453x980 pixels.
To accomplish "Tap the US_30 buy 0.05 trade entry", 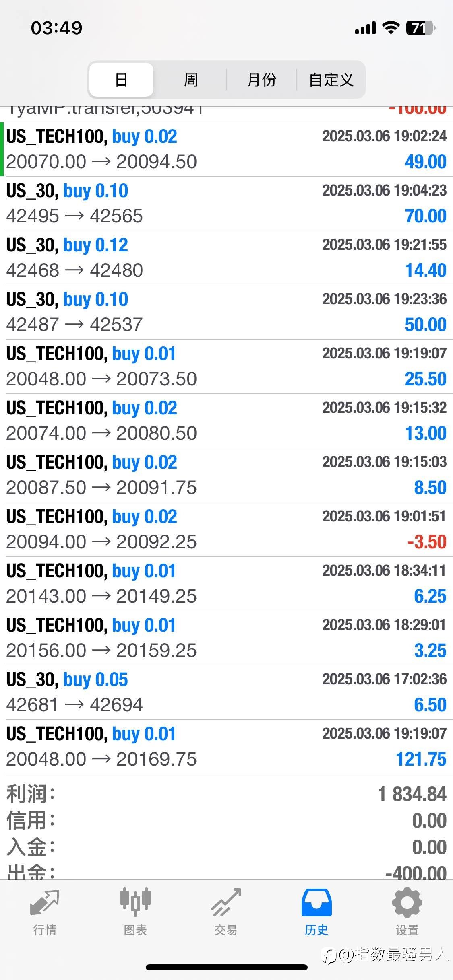I will (x=226, y=692).
